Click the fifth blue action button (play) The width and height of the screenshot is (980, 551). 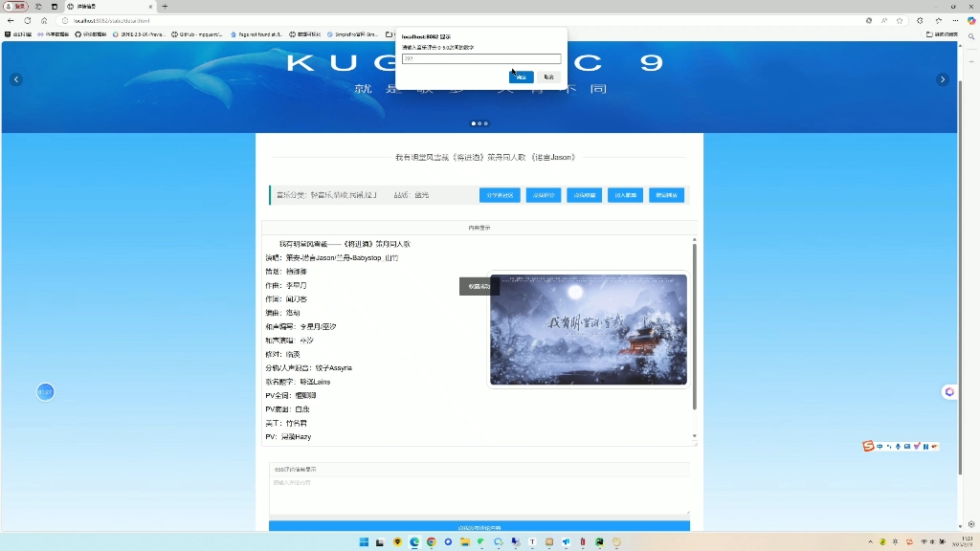pos(666,195)
